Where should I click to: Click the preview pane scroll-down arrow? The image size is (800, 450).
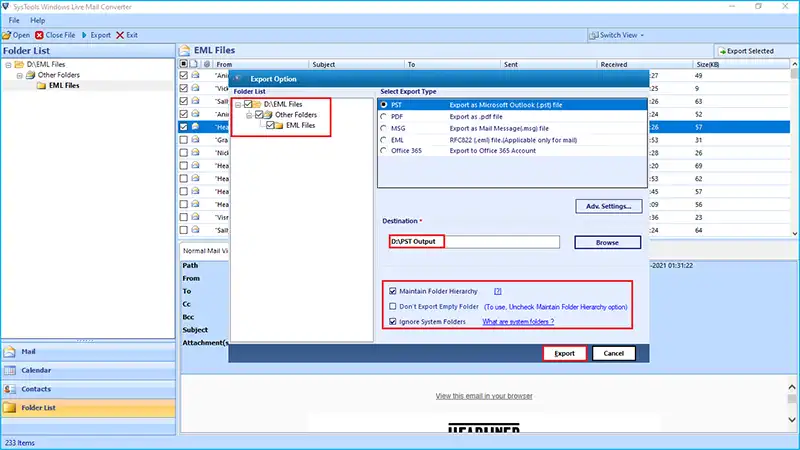(792, 419)
